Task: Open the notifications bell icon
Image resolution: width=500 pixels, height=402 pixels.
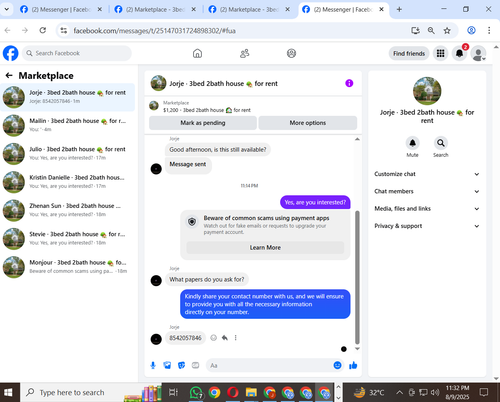Action: [x=459, y=53]
